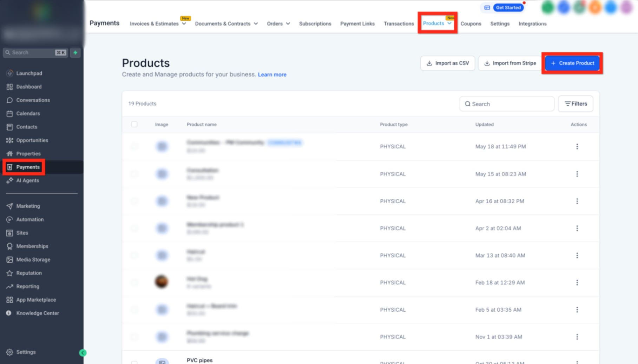Open App Marketplace
Image resolution: width=638 pixels, height=364 pixels.
(x=36, y=299)
